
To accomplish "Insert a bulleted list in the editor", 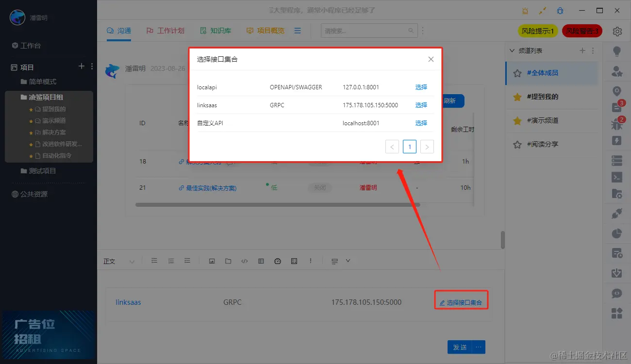I will pyautogui.click(x=154, y=261).
